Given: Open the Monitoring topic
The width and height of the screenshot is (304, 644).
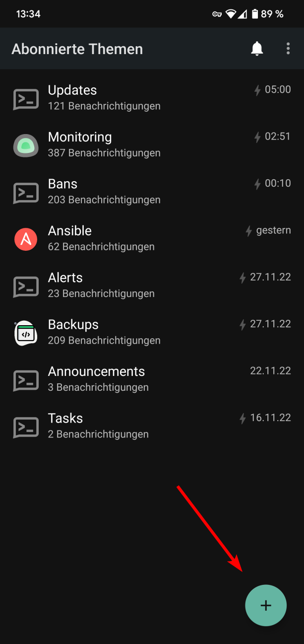Looking at the screenshot, I should [80, 137].
